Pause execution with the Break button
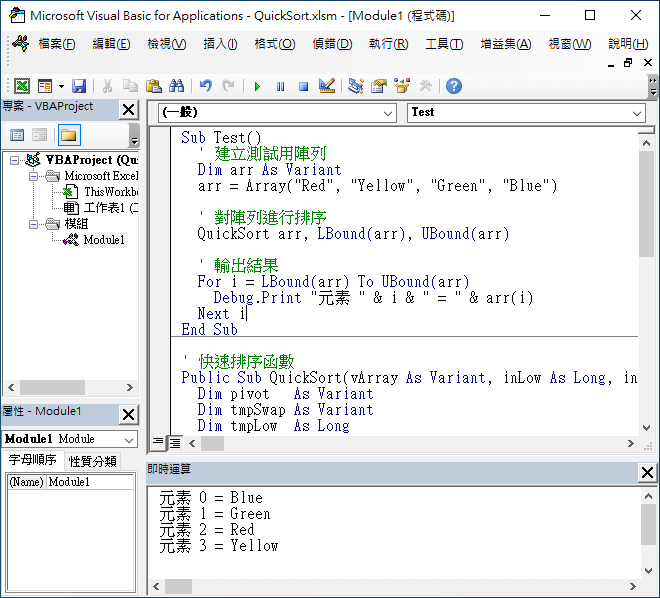The width and height of the screenshot is (660, 598). point(280,87)
